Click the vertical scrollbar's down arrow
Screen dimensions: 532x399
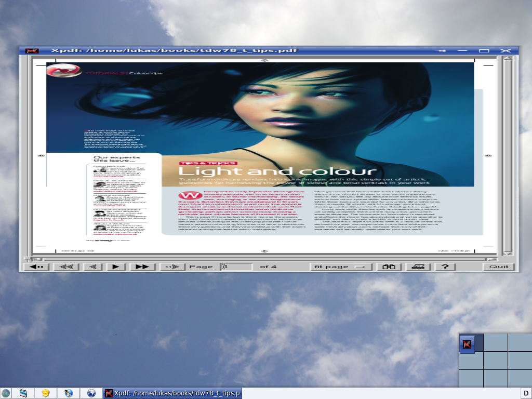click(508, 253)
